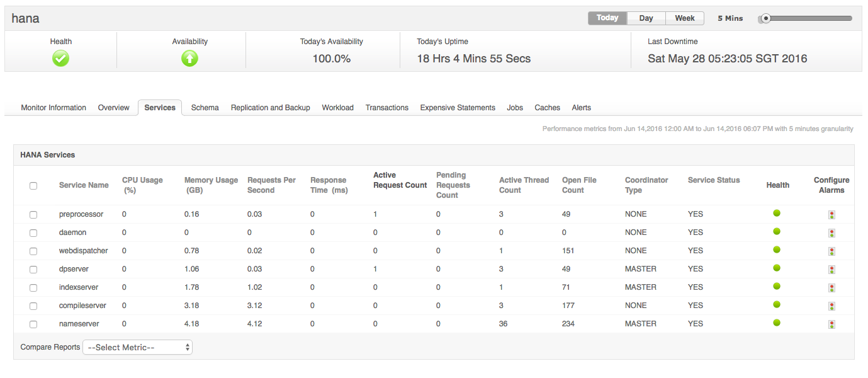This screenshot has width=868, height=378.
Task: Switch time range to Day
Action: tap(646, 18)
